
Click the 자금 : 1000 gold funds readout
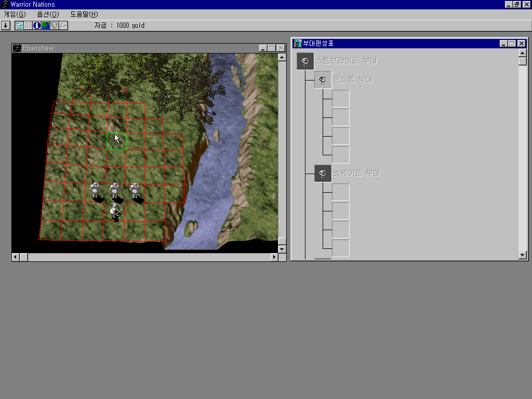(x=119, y=25)
